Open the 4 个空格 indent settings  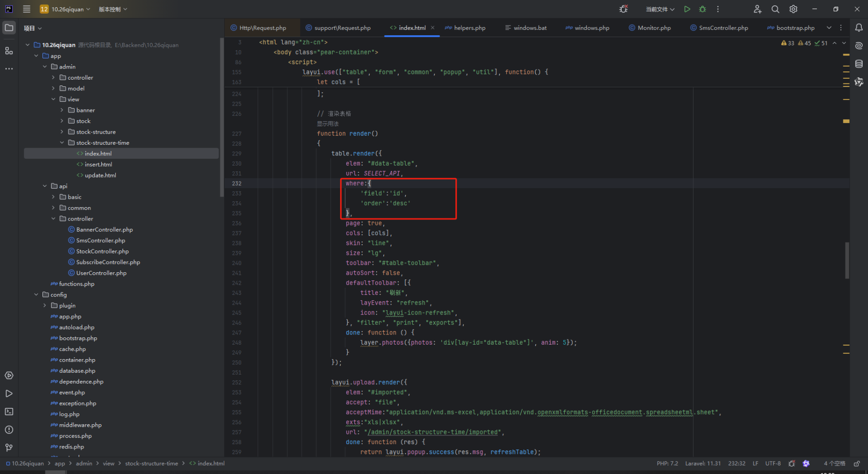pos(834,463)
